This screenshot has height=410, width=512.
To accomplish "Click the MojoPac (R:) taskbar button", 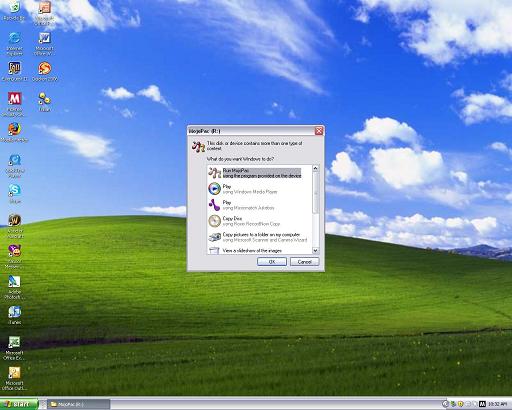I will pos(78,404).
